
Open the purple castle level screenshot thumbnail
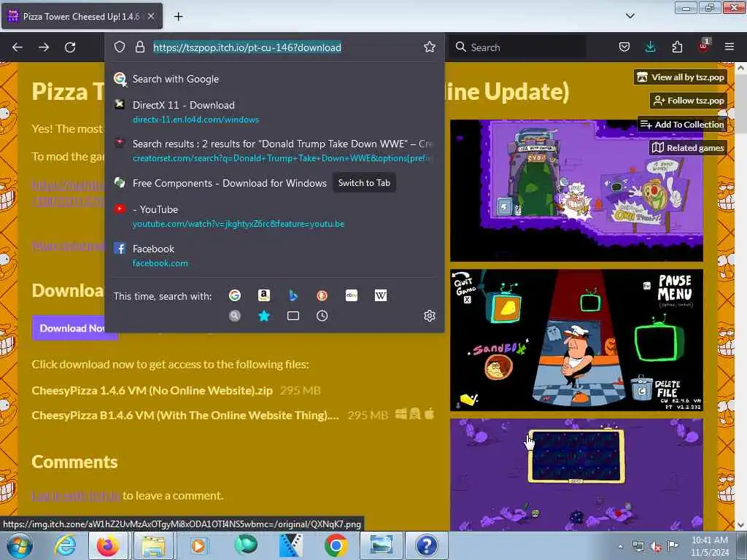(x=576, y=190)
